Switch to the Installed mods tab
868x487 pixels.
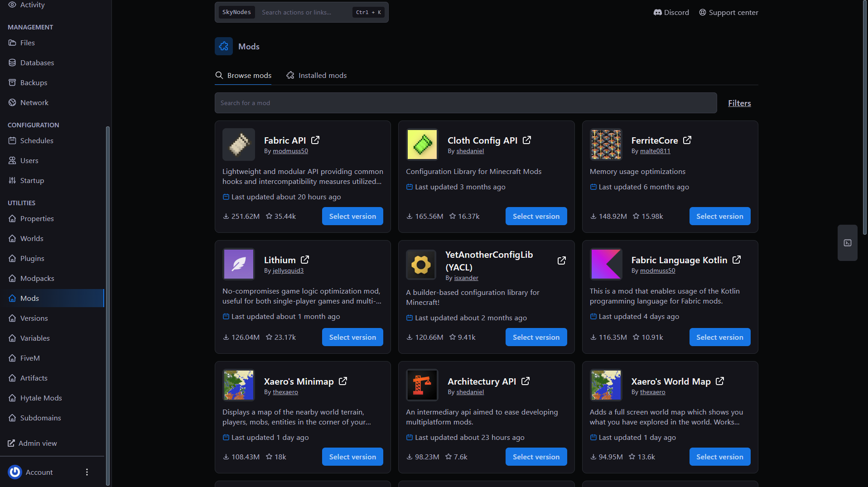(317, 75)
